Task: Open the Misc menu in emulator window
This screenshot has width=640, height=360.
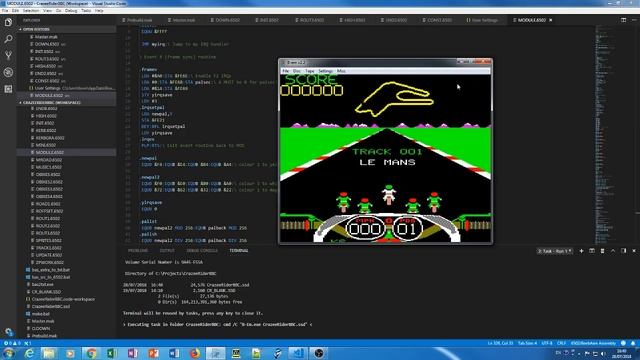Action: pyautogui.click(x=341, y=71)
